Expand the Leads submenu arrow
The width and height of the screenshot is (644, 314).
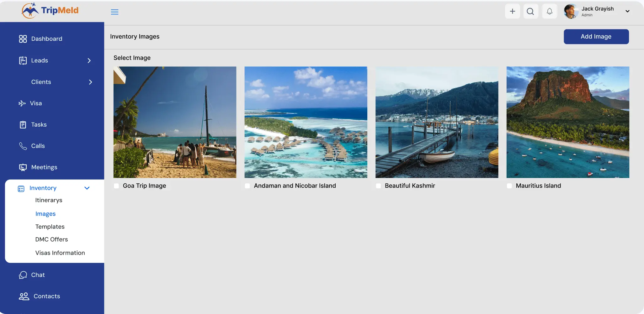tap(89, 60)
